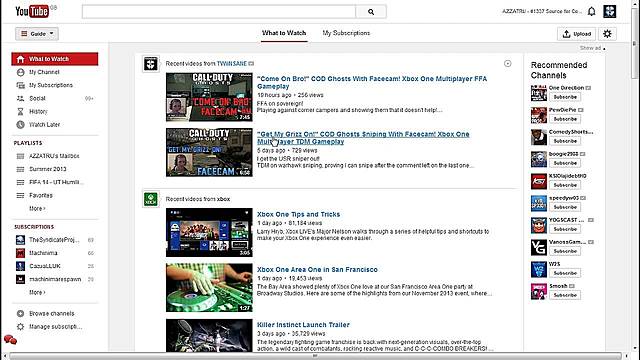Click Machinima subscription avatar
The width and height of the screenshot is (640, 360).
click(x=20, y=253)
